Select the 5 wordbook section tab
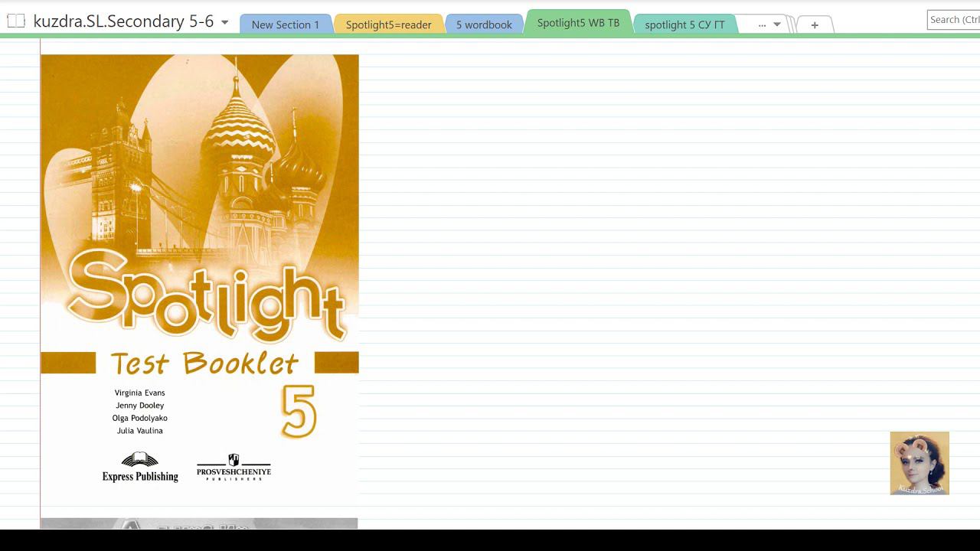Viewport: 980px width, 551px height. point(484,24)
